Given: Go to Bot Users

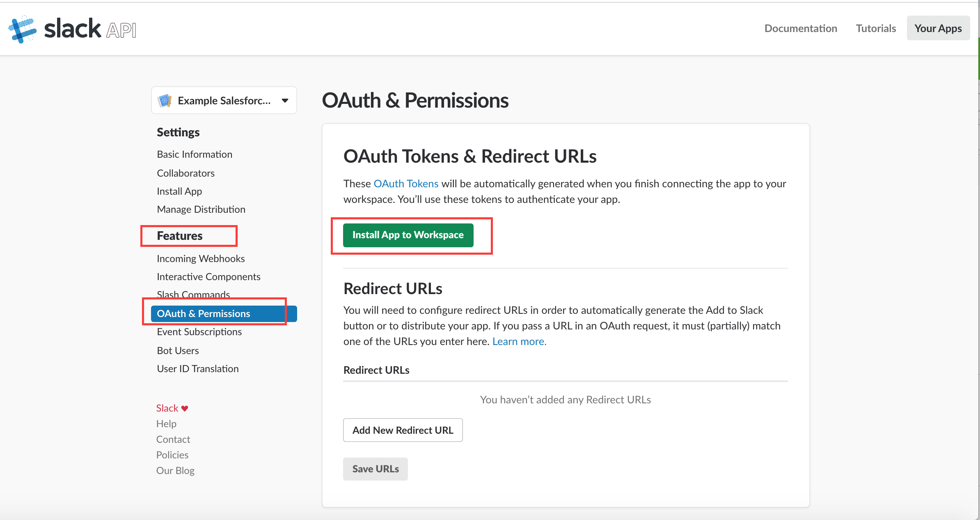Looking at the screenshot, I should pos(178,350).
